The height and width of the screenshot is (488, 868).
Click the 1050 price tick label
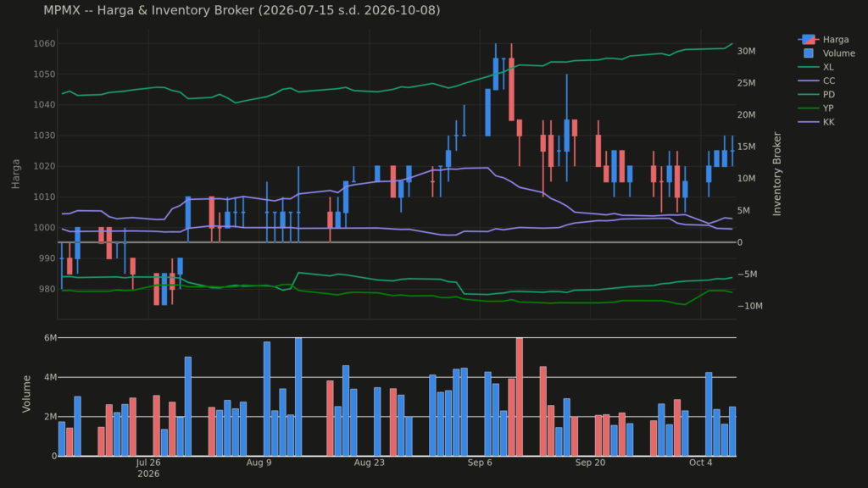[x=44, y=75]
